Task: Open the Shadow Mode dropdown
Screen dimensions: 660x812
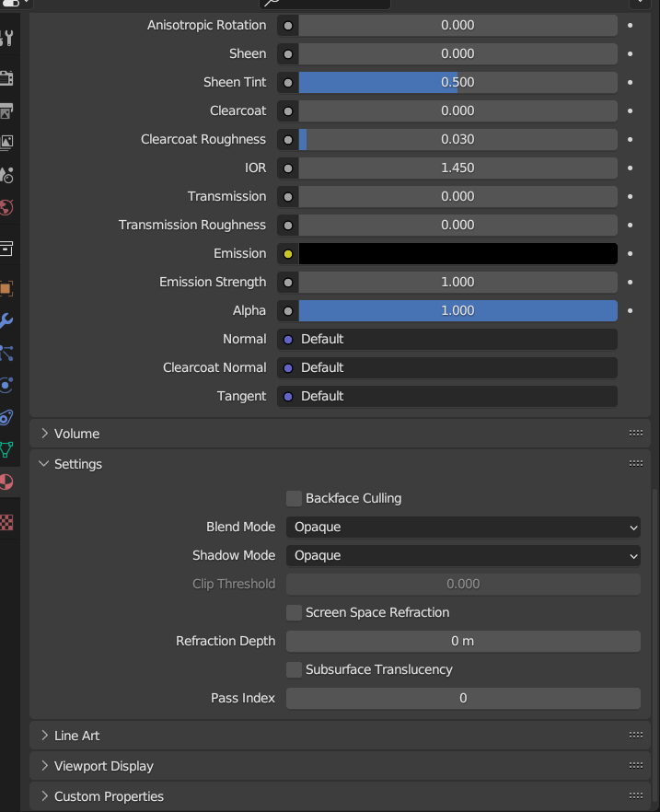Action: pos(463,556)
